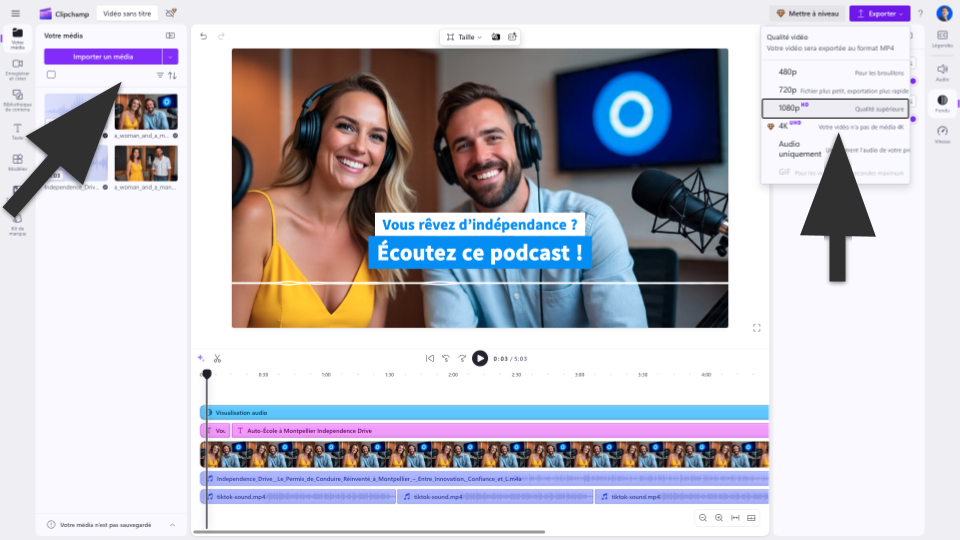
Task: Click the grid icon in timeline zoom controls
Action: [751, 518]
